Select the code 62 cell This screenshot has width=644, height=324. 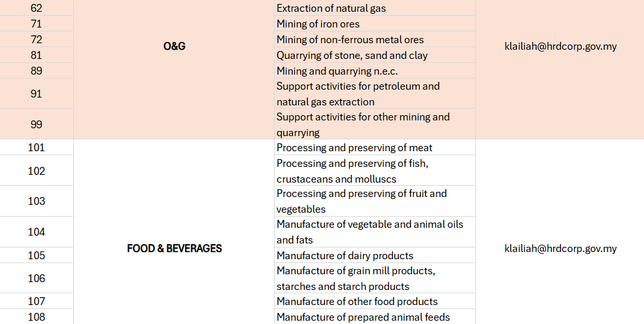click(x=37, y=9)
